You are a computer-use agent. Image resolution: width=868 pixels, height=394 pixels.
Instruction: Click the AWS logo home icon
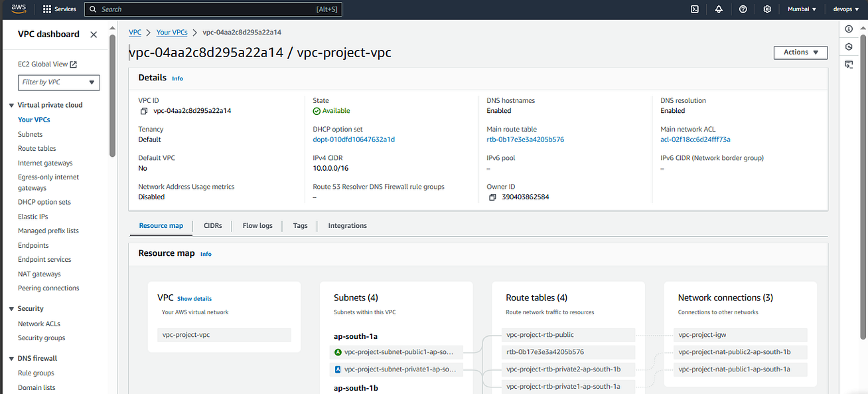tap(17, 9)
